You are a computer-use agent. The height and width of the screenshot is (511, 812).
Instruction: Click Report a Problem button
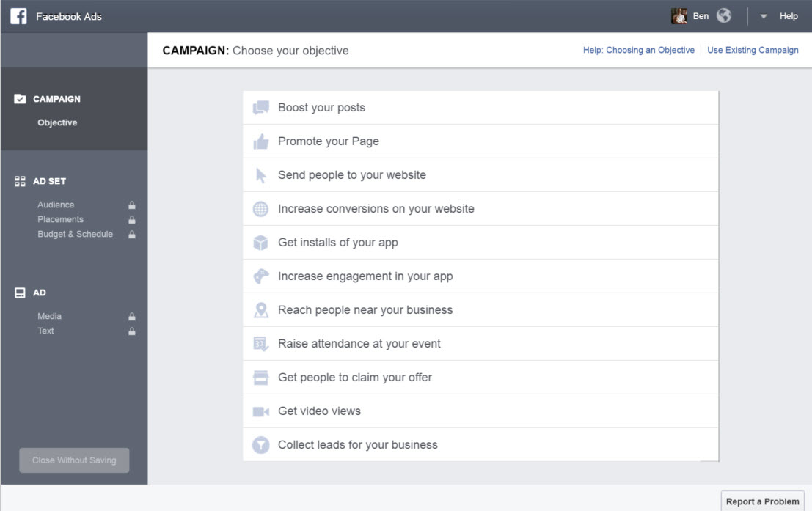click(762, 501)
